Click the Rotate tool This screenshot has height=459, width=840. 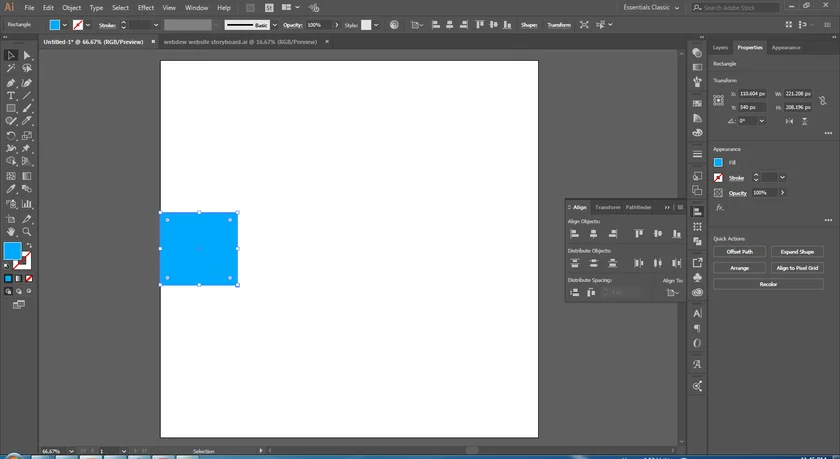(11, 135)
